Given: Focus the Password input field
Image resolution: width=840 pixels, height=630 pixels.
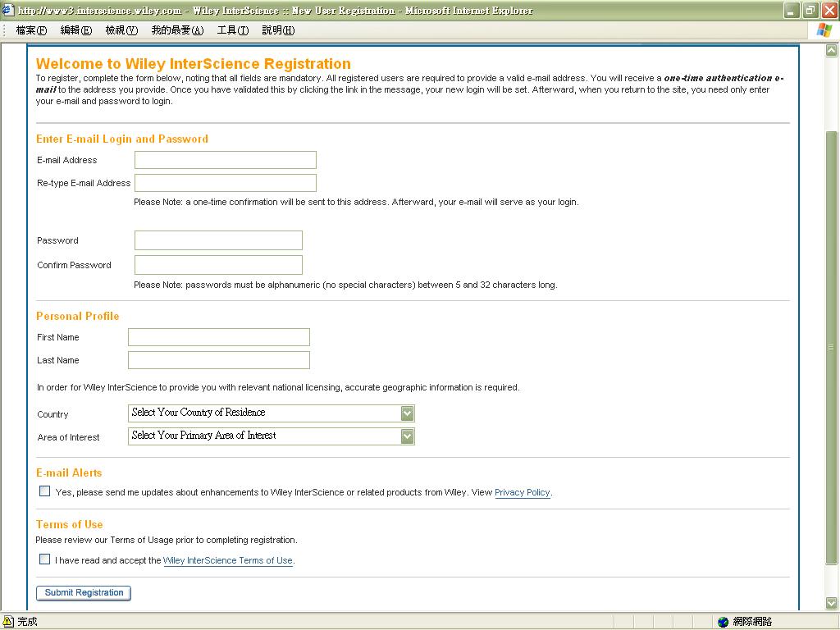Looking at the screenshot, I should pyautogui.click(x=218, y=240).
